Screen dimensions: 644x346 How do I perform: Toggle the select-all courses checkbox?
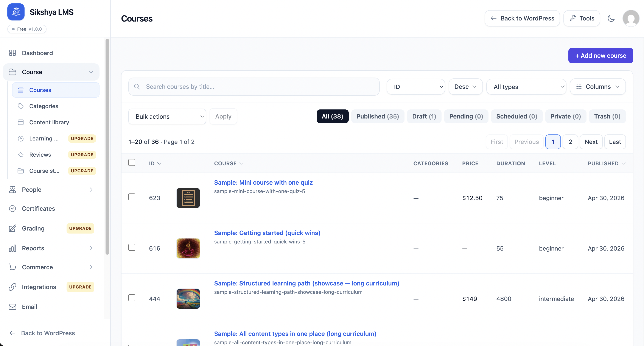click(132, 162)
